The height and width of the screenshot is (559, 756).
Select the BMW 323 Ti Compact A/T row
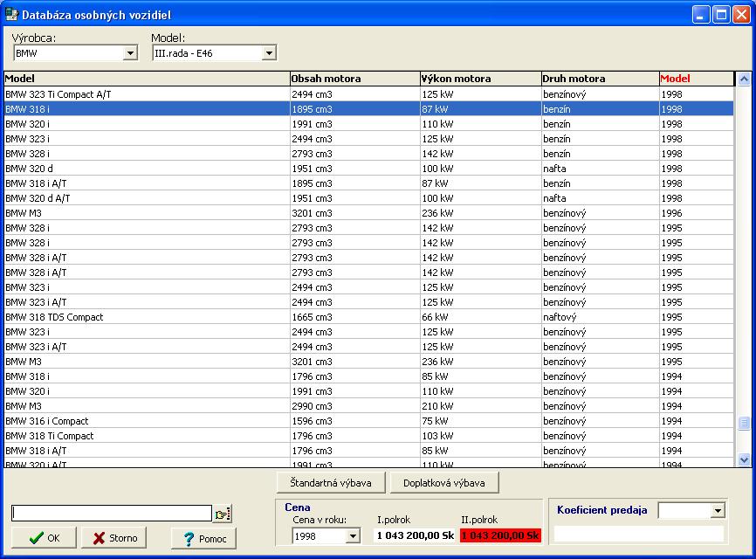(x=369, y=94)
